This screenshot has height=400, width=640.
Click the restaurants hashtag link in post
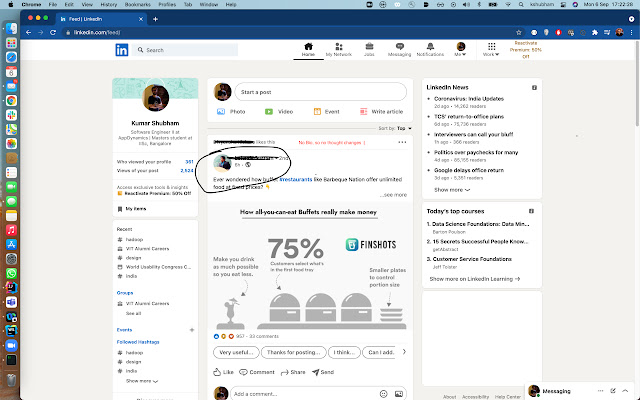(296, 179)
